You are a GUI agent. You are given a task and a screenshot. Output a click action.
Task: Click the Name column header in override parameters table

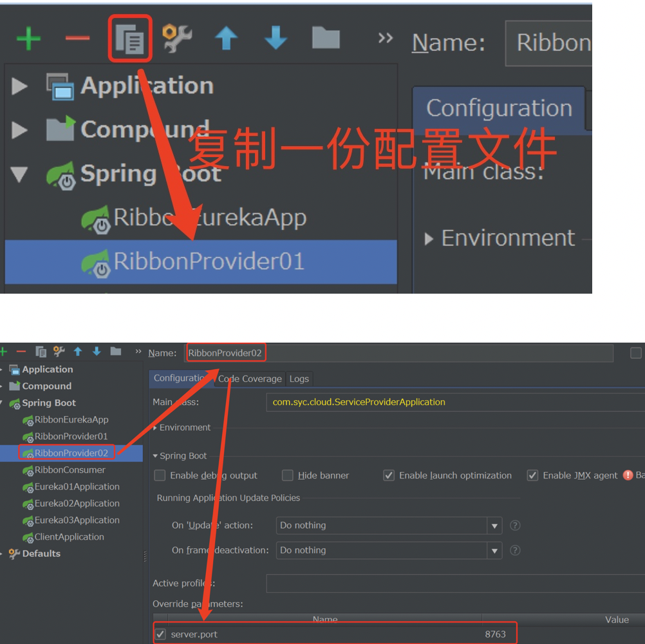tap(325, 620)
